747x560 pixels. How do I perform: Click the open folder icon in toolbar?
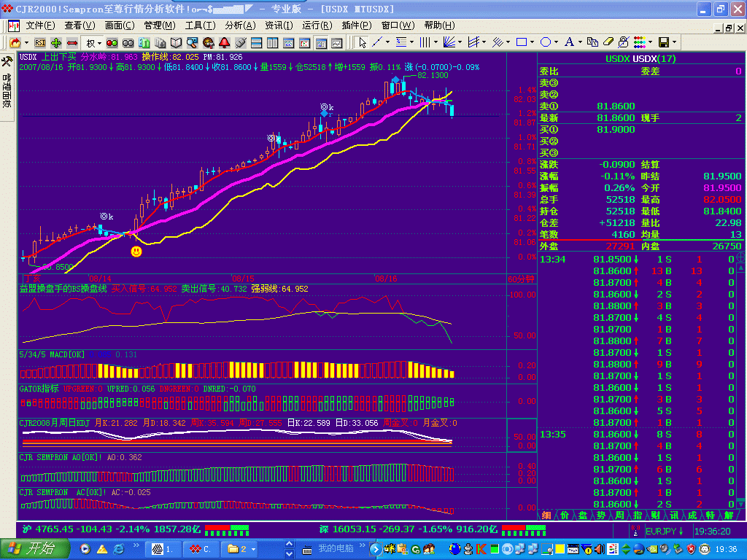[15, 43]
